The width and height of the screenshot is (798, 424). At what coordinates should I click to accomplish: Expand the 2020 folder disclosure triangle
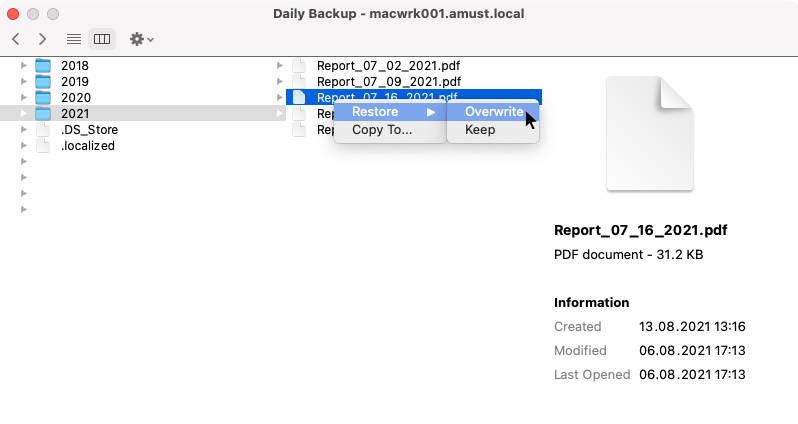(23, 98)
